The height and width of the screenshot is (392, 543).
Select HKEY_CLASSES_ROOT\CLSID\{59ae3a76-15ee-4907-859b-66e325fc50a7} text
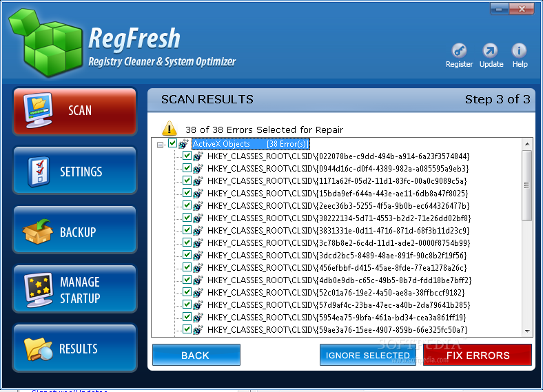coord(337,330)
